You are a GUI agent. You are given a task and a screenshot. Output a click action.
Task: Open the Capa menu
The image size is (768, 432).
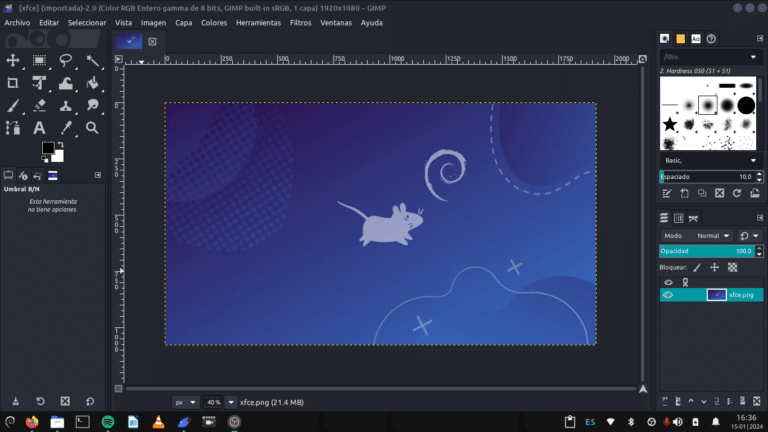click(184, 23)
